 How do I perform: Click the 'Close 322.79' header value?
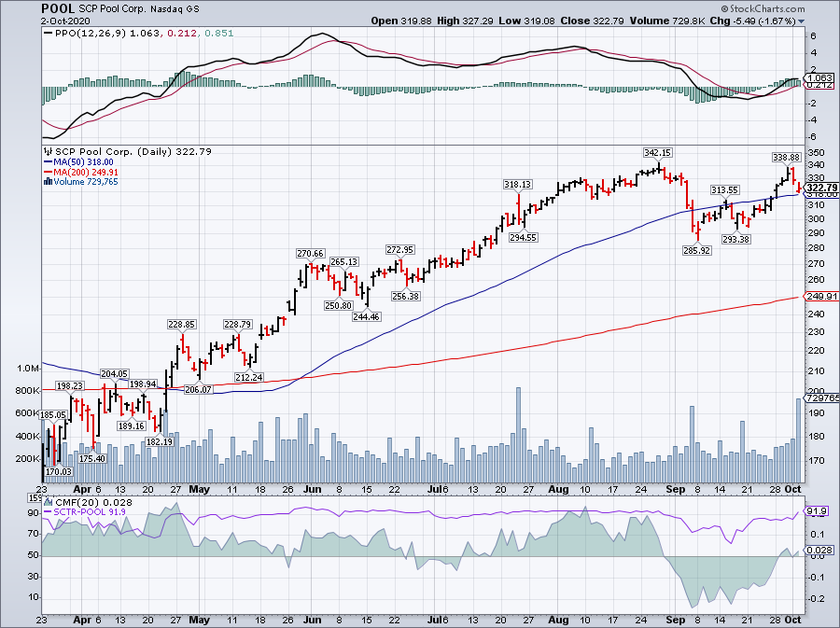click(592, 21)
